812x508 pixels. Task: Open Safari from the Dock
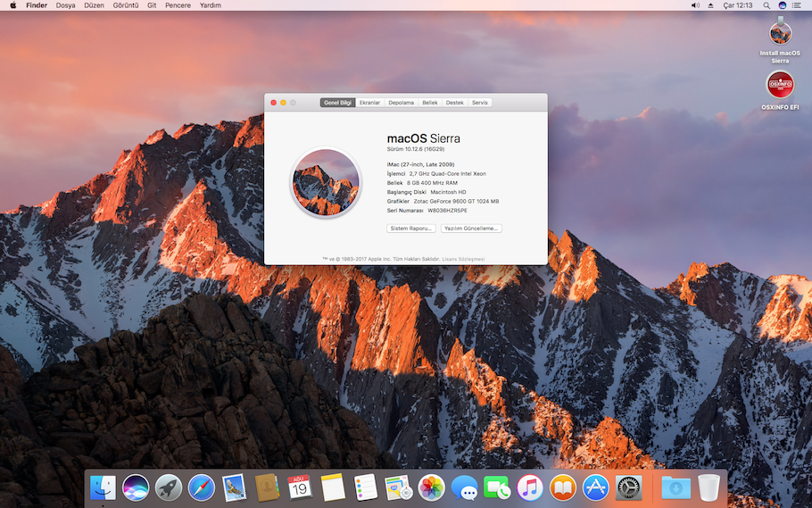(202, 487)
